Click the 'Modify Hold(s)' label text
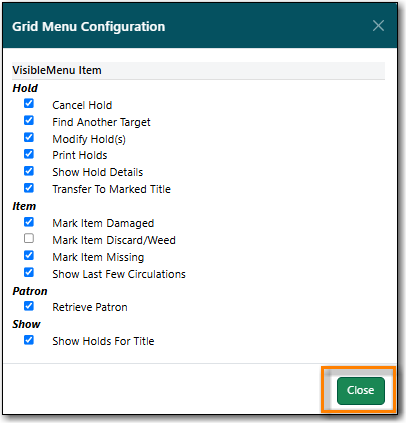The width and height of the screenshot is (406, 423). (x=89, y=139)
